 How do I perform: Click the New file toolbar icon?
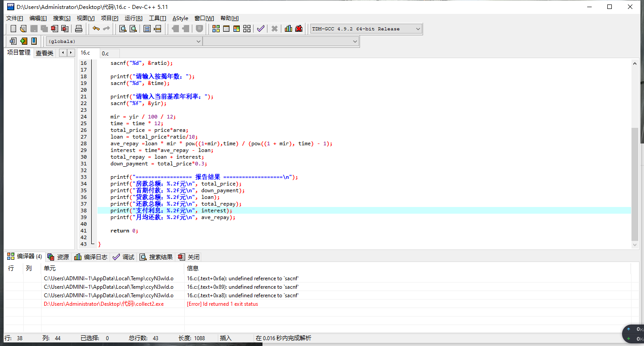[x=13, y=29]
